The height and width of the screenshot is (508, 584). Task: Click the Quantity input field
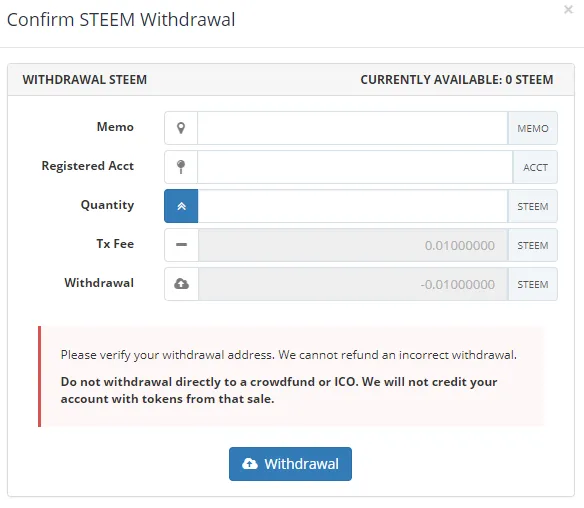[x=352, y=206]
